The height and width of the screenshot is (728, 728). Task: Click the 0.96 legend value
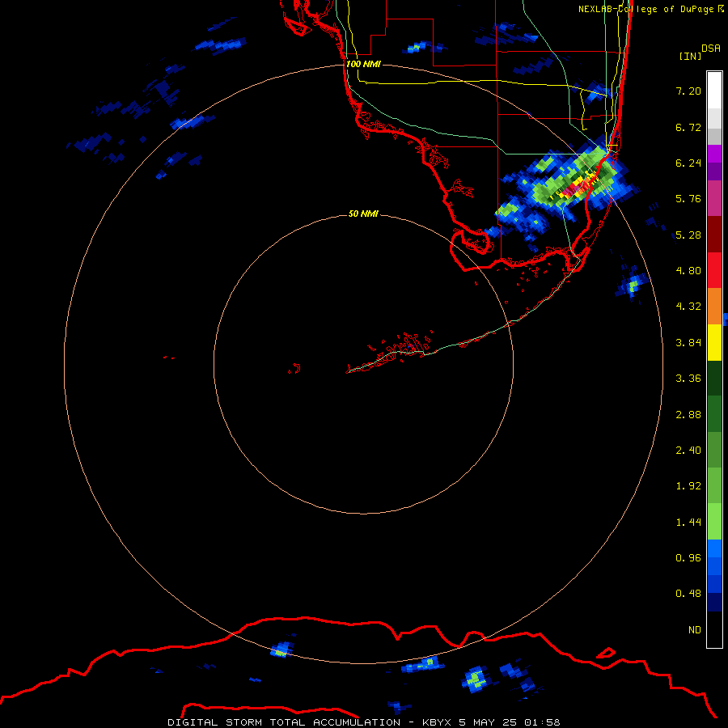tap(688, 558)
